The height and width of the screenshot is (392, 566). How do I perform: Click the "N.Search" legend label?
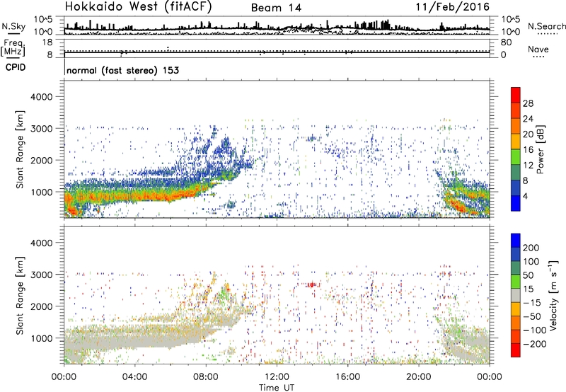pos(547,26)
